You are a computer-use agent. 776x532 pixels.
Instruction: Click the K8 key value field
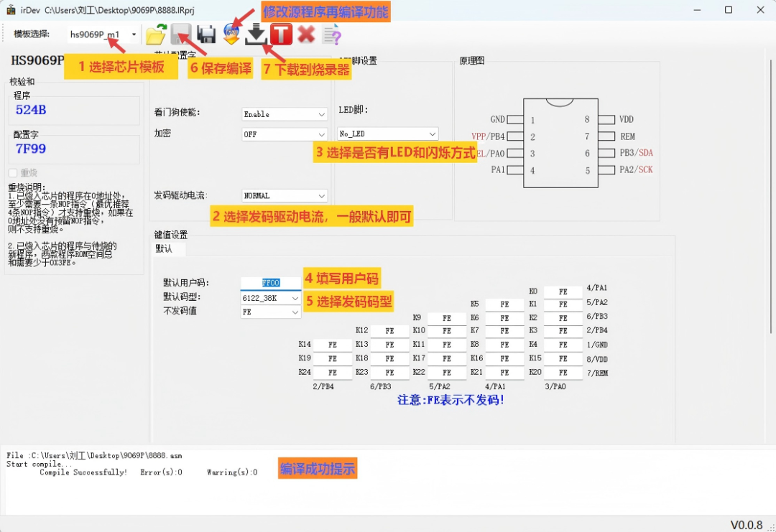(504, 345)
